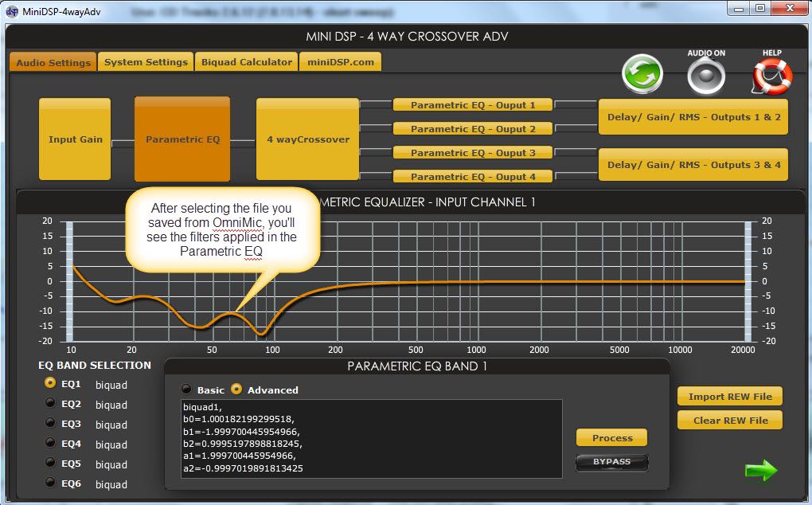
Task: Open the Audio Settings tab
Action: coord(53,62)
